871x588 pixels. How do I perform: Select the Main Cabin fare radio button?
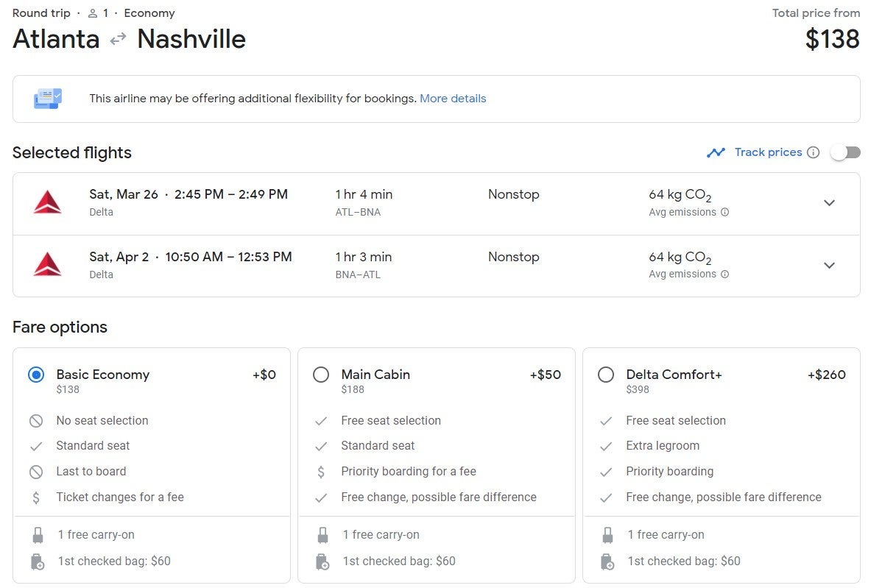pyautogui.click(x=321, y=375)
